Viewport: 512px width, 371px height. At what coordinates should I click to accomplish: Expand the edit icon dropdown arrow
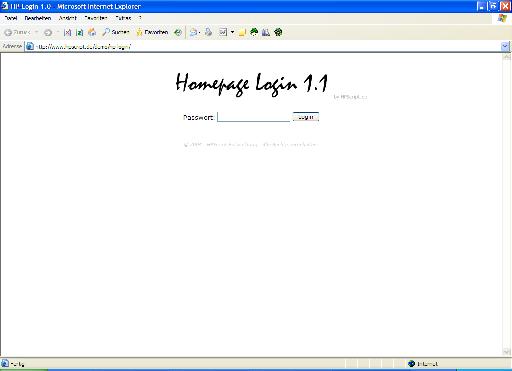[232, 32]
